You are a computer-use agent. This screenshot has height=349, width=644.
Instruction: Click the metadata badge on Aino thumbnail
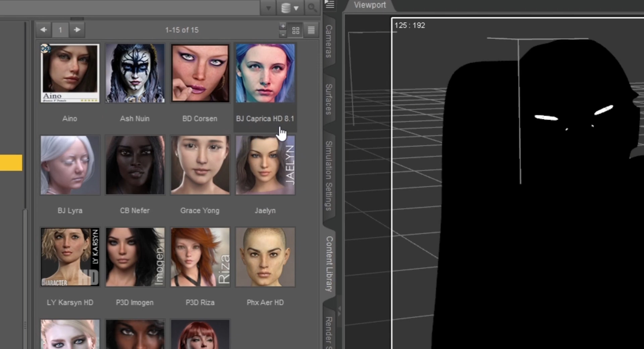pos(45,49)
